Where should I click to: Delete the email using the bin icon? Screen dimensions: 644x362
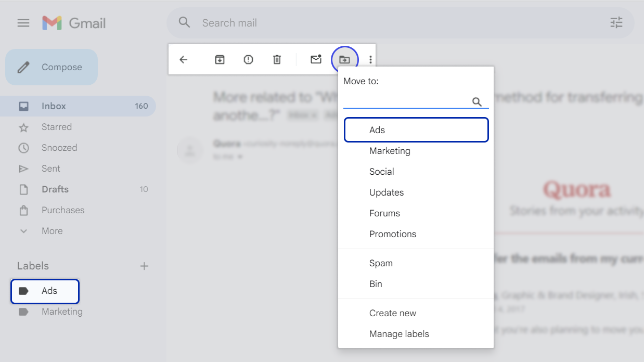277,59
